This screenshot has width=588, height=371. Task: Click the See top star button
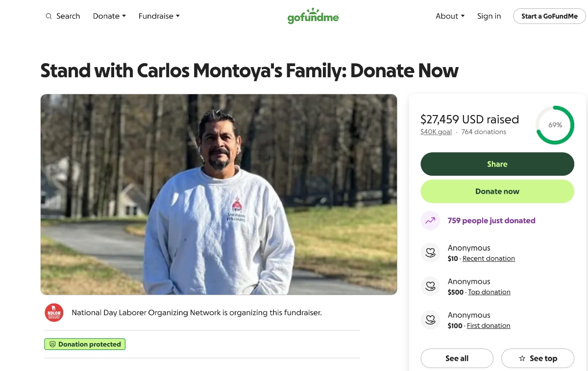[538, 358]
